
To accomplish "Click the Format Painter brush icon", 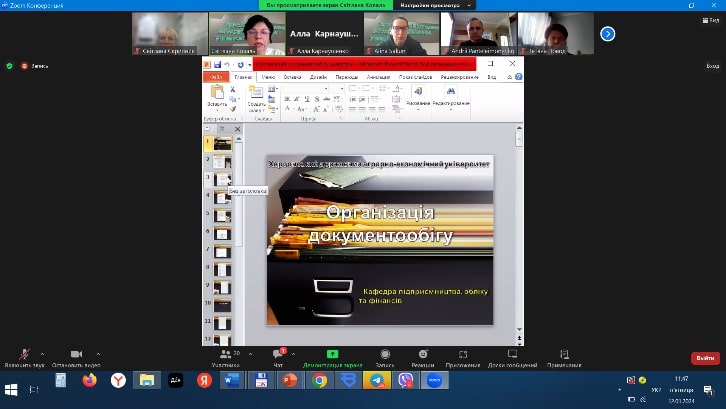I will point(232,109).
